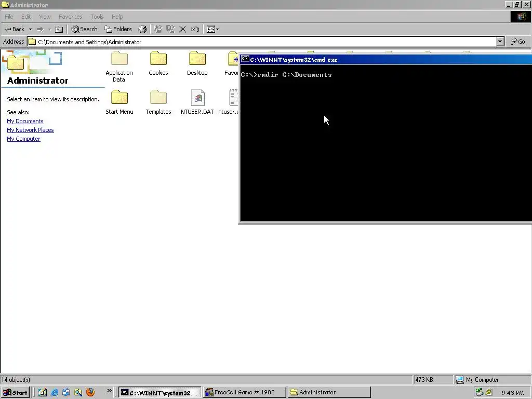Open the Tools menu
Viewport: 532px width, 399px height.
point(97,17)
